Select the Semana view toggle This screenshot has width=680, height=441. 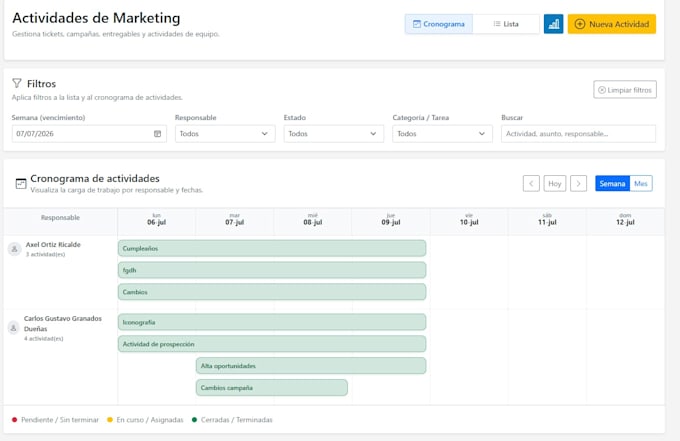[x=612, y=183]
